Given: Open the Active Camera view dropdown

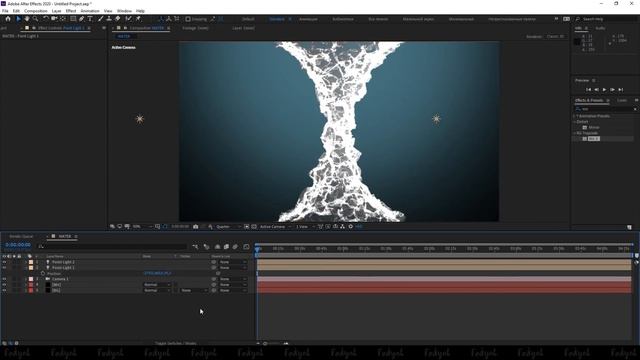Looking at the screenshot, I should tap(276, 227).
